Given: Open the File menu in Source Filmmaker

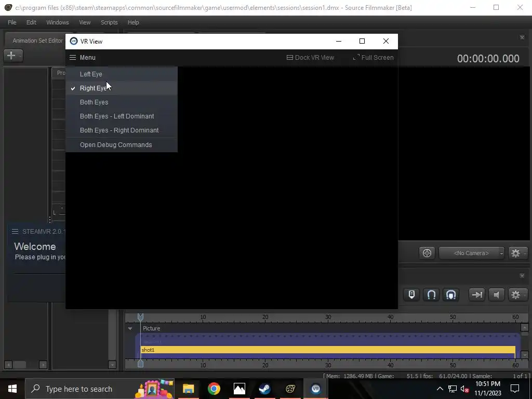Looking at the screenshot, I should pyautogui.click(x=12, y=22).
